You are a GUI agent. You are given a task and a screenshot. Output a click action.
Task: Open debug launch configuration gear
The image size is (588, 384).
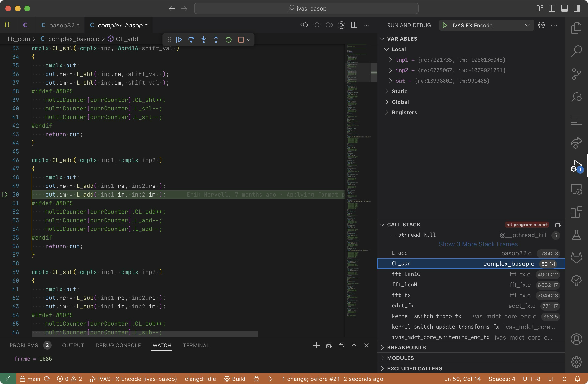pos(541,25)
